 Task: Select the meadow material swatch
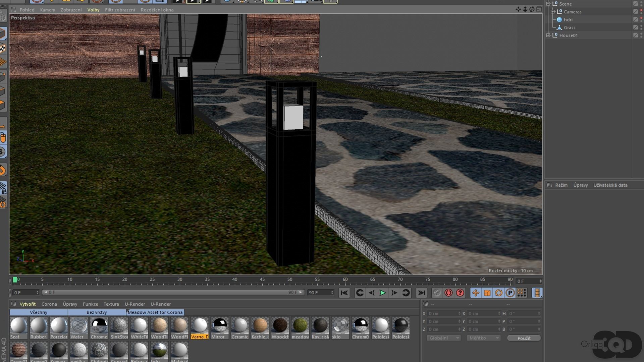[x=300, y=325]
